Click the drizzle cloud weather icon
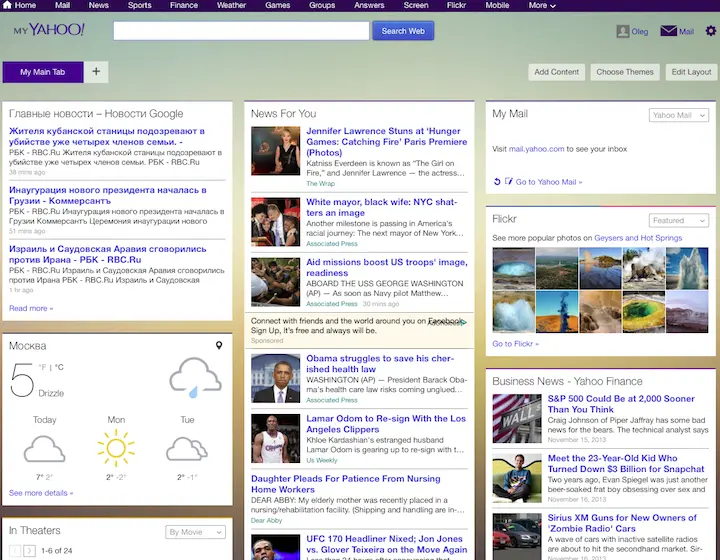 point(195,377)
